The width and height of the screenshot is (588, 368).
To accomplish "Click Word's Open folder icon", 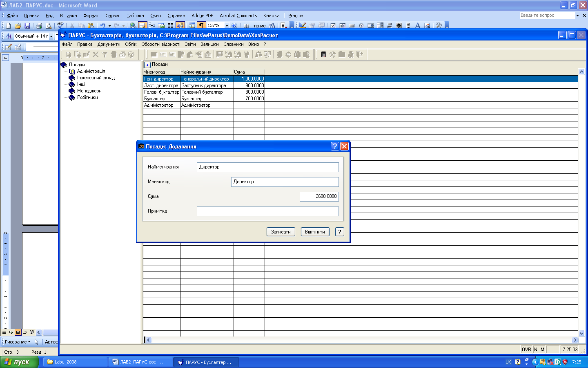I will coord(18,25).
